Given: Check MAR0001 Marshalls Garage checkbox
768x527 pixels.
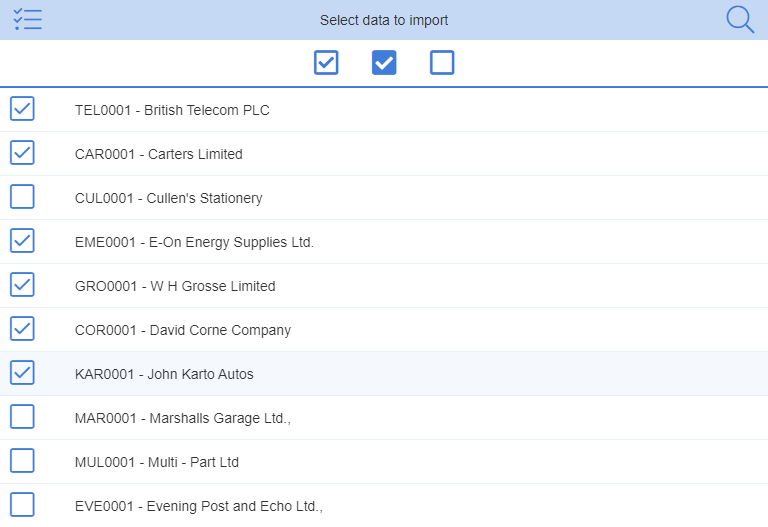Looking at the screenshot, I should 22,417.
